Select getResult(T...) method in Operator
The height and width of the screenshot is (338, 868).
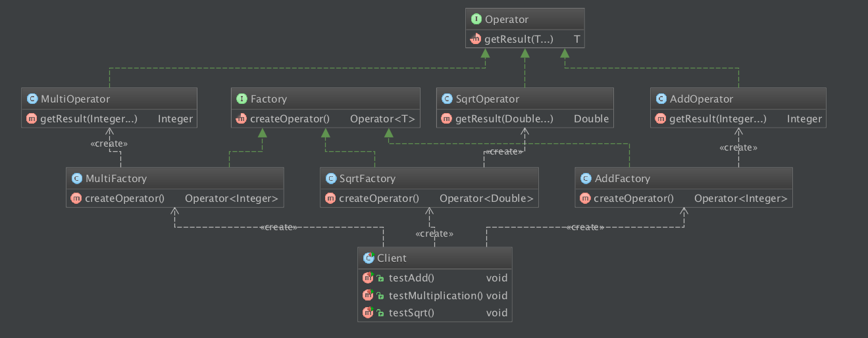[519, 39]
